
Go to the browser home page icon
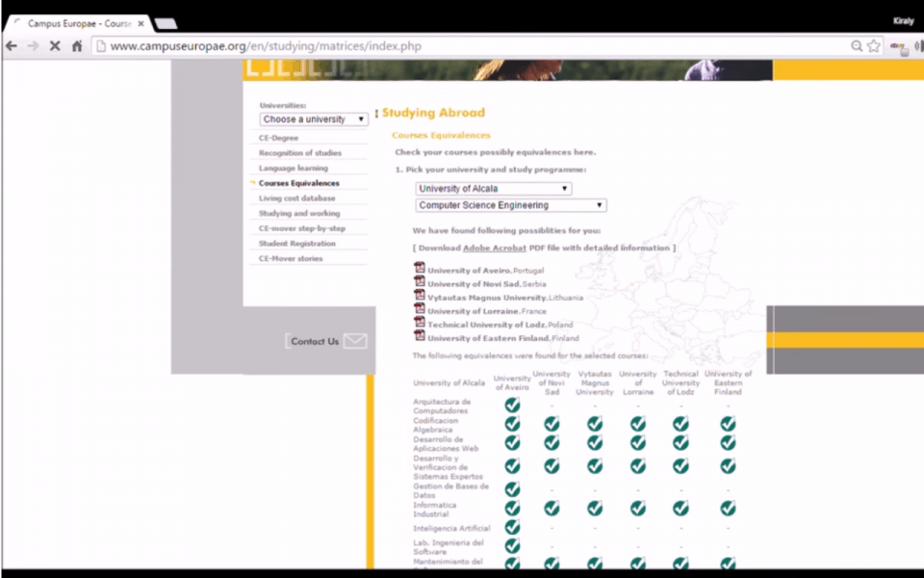[77, 45]
